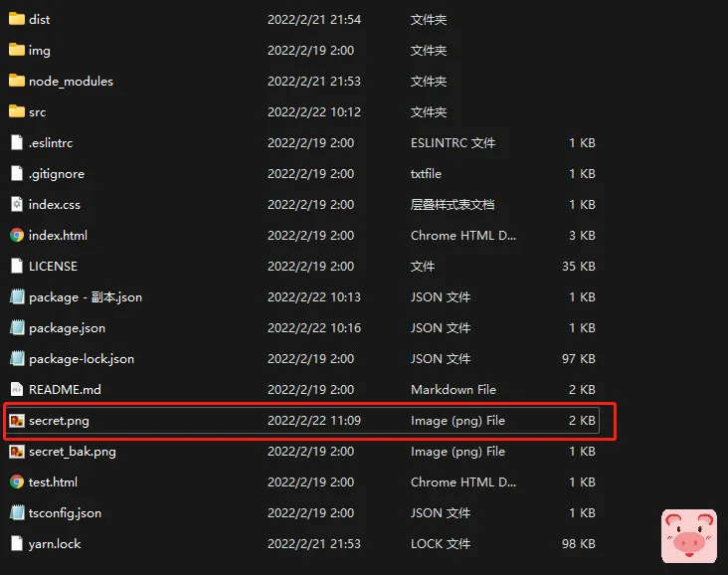
Task: Click the date 2022/2/22 10:13
Action: tap(314, 296)
